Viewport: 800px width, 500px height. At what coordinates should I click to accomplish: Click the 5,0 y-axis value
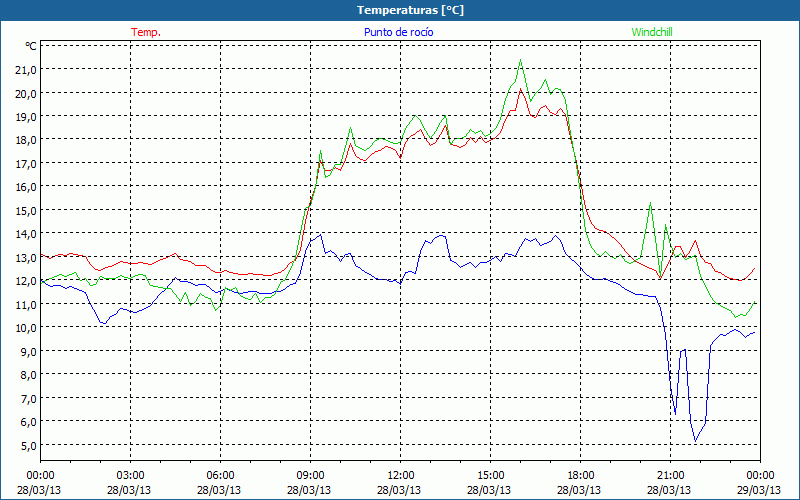[x=29, y=445]
